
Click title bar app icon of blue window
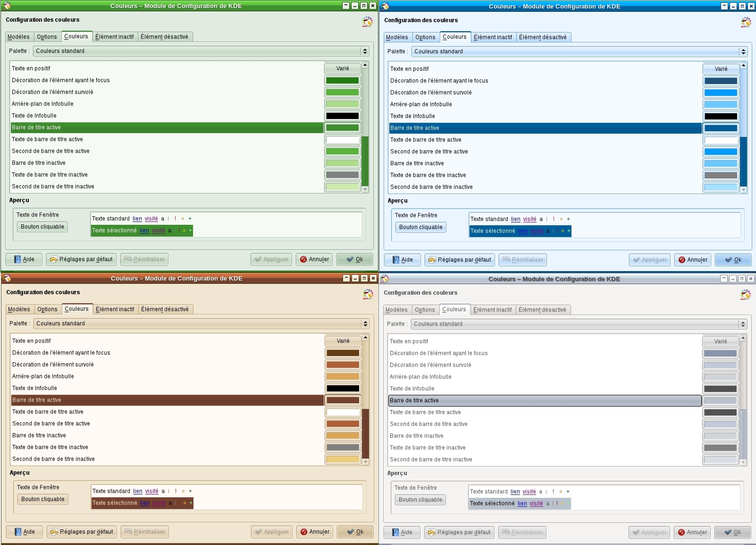tap(386, 6)
